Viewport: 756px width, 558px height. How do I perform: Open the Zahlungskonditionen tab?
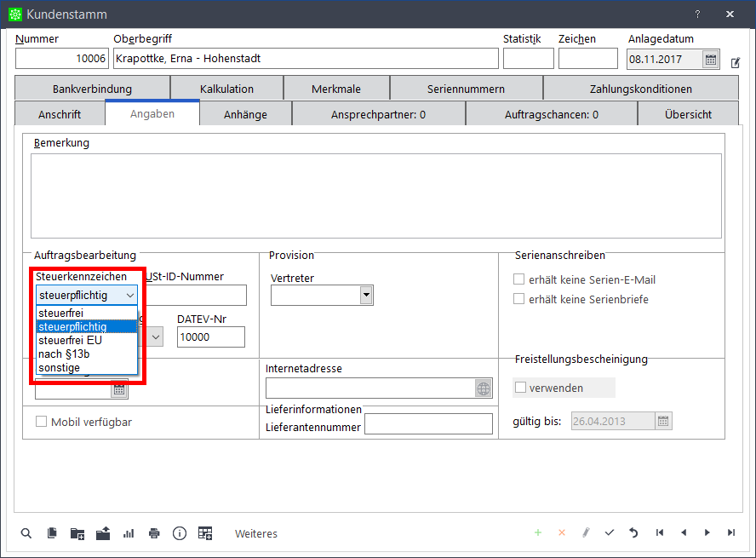coord(640,89)
